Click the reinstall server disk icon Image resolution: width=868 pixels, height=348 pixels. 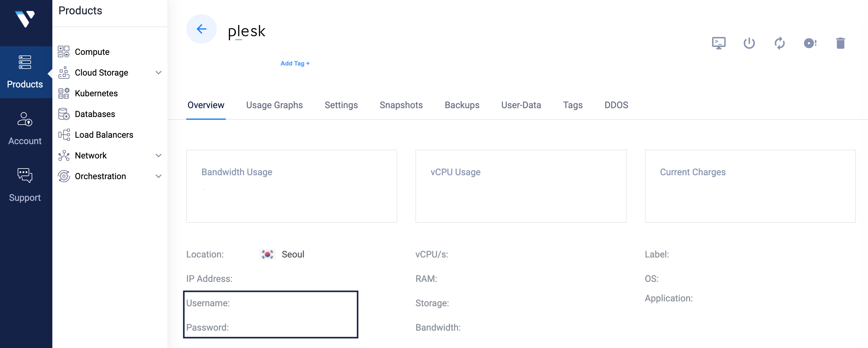(x=810, y=43)
